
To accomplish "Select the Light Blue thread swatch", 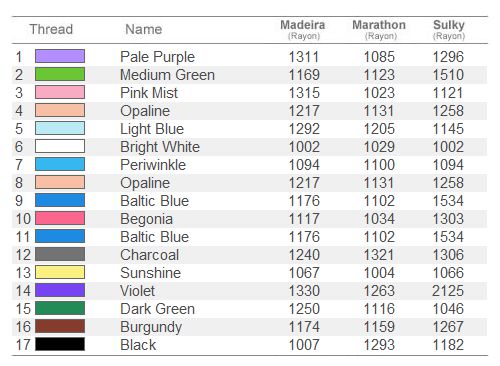I will [x=60, y=128].
